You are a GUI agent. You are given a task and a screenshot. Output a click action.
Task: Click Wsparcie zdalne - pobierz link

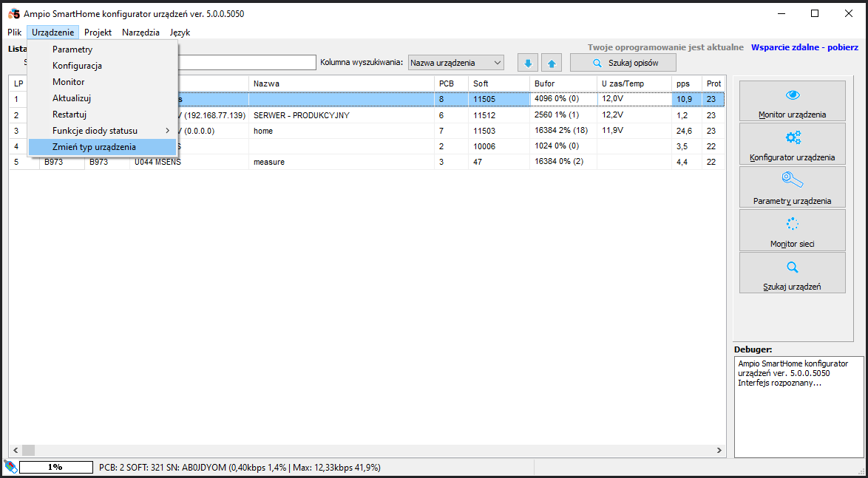[x=804, y=47]
